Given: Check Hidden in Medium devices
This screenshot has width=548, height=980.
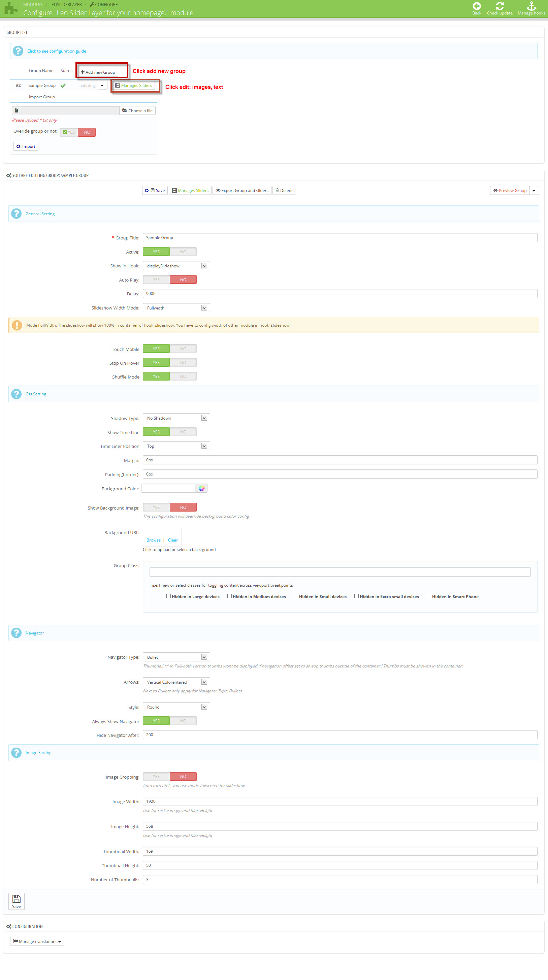Looking at the screenshot, I should 229,596.
